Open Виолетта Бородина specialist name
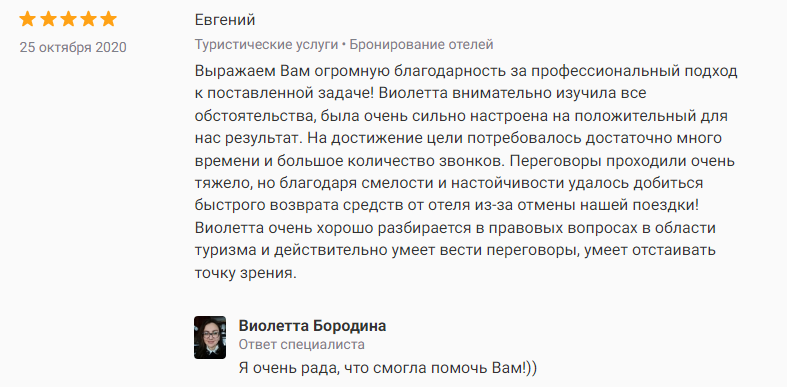The width and height of the screenshot is (787, 387). 313,326
